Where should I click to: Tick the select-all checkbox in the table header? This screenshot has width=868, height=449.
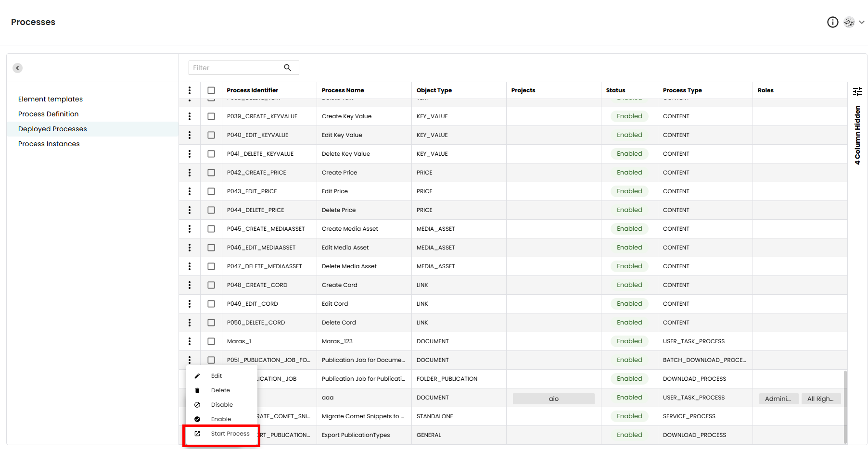click(211, 90)
